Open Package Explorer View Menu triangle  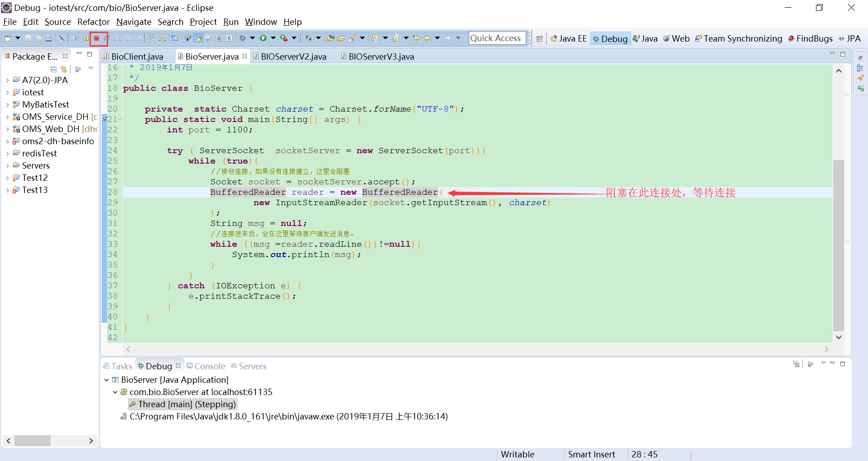pos(91,68)
